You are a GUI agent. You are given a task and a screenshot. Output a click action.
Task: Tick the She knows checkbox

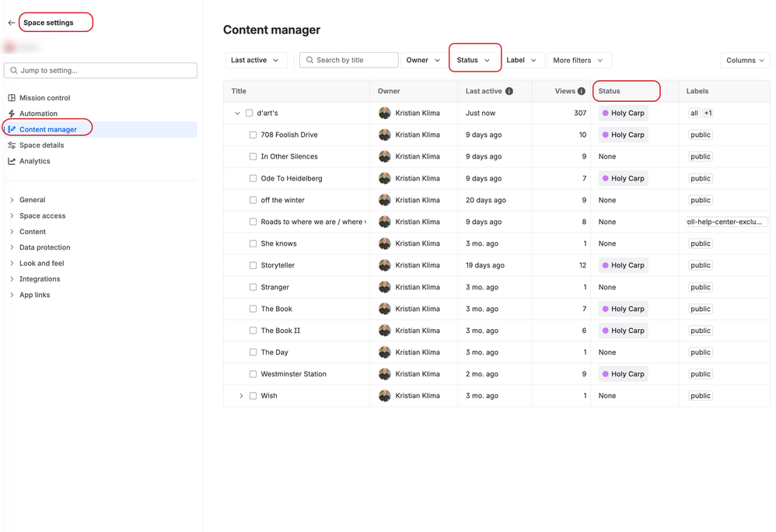click(253, 243)
